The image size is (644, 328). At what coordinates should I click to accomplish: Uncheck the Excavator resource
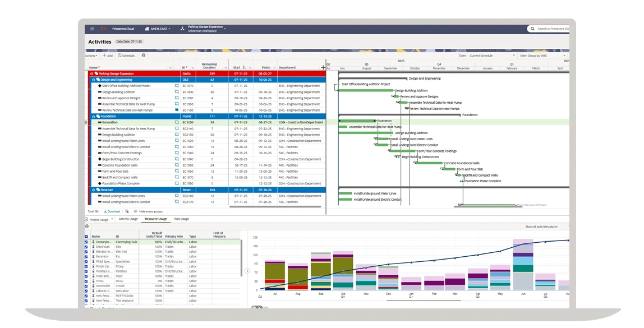click(86, 256)
